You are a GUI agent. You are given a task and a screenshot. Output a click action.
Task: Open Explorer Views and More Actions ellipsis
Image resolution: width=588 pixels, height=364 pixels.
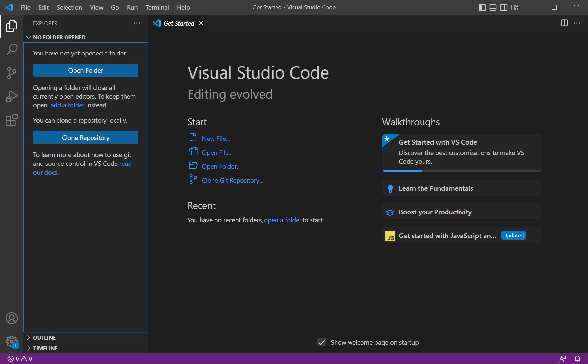137,23
